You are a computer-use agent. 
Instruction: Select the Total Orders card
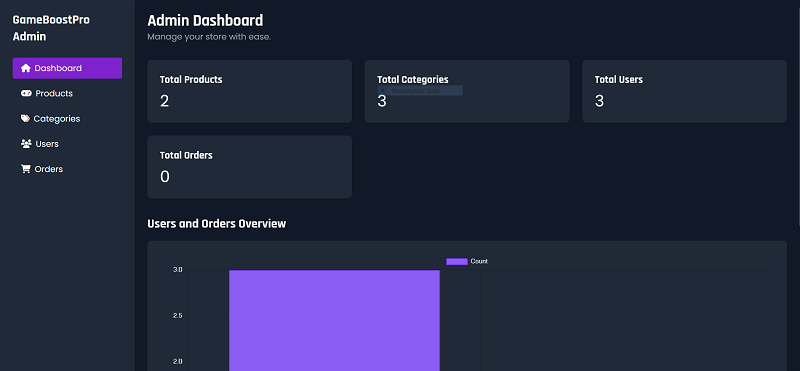[x=249, y=167]
